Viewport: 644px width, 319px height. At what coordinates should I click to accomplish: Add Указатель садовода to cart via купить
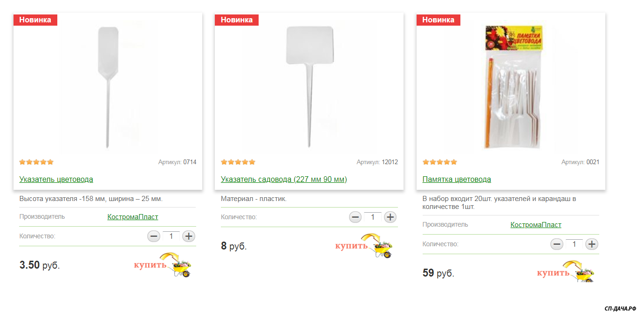coord(364,246)
